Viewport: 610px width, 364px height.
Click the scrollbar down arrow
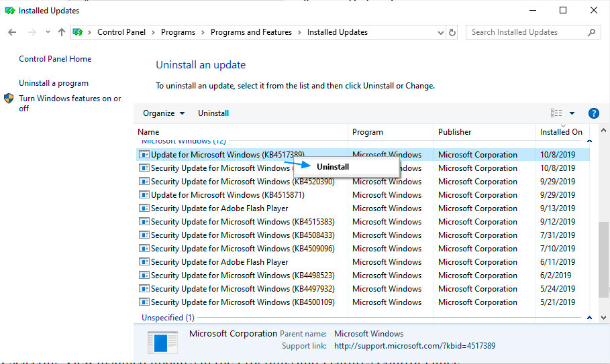pos(603,317)
